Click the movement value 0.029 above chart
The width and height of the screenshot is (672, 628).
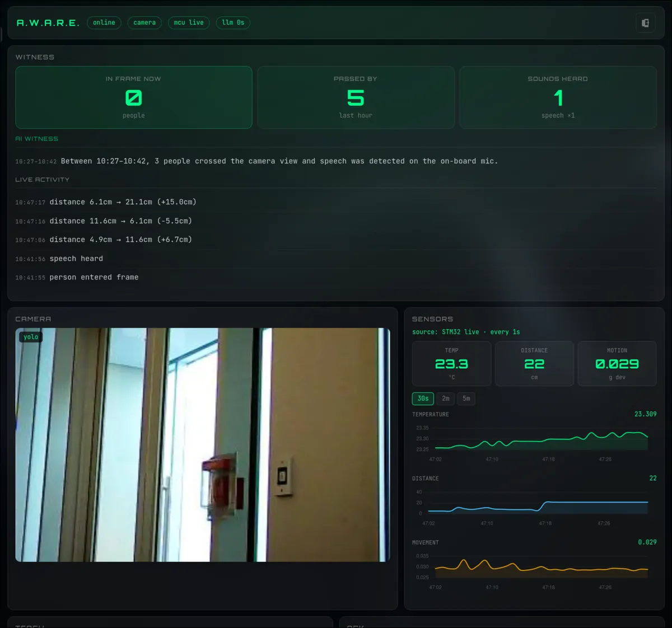[x=647, y=542]
